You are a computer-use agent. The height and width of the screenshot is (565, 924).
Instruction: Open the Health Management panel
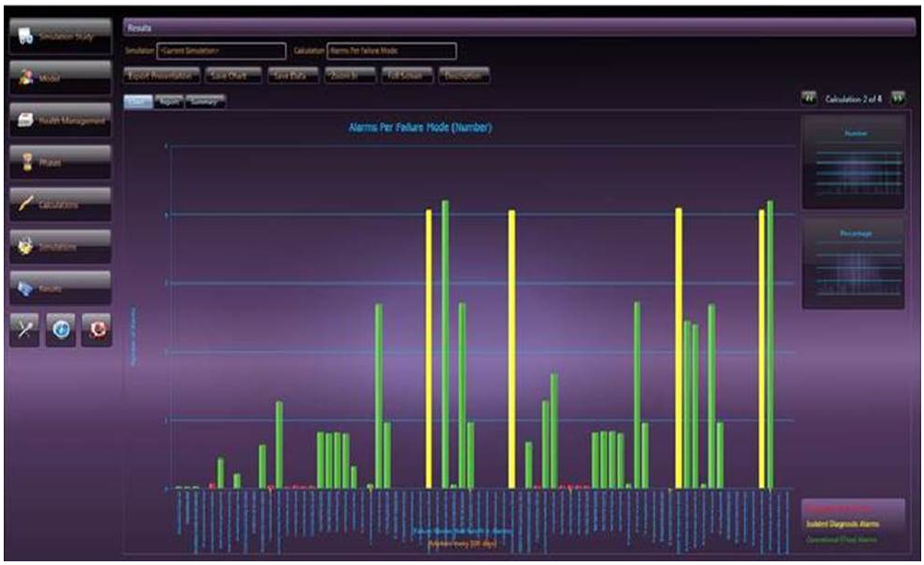pyautogui.click(x=60, y=121)
